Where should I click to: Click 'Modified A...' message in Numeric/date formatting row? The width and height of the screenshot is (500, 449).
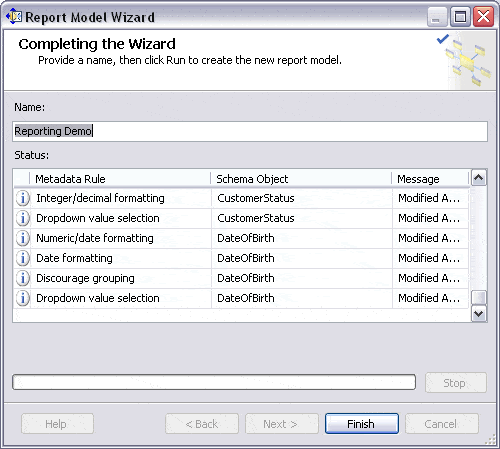point(429,238)
